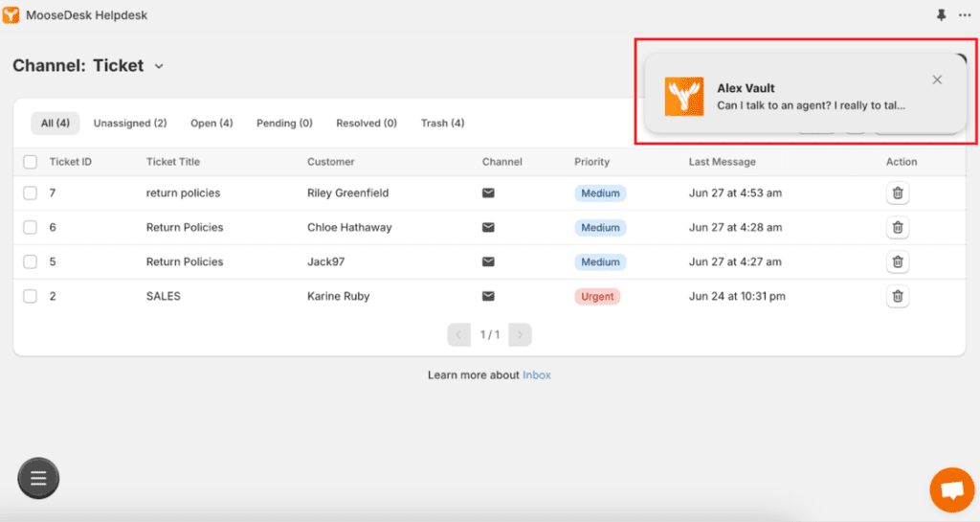
Task: Pin the app using the pin icon
Action: [x=942, y=15]
